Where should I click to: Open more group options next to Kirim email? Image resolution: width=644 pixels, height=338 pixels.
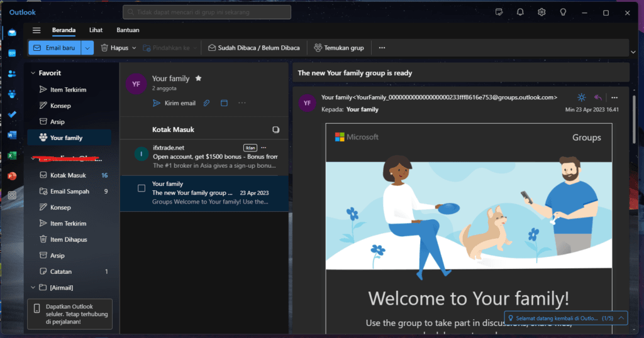point(242,103)
